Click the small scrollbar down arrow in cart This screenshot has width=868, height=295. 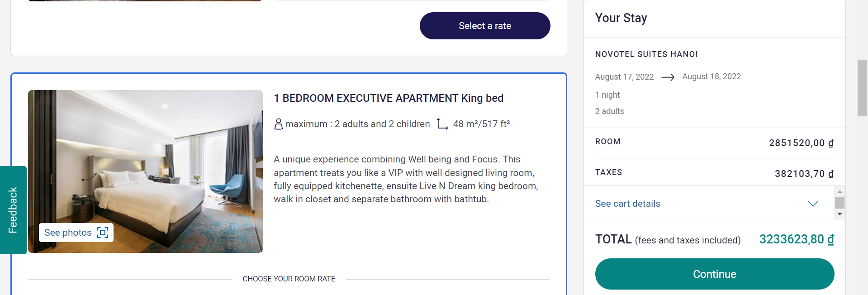[840, 214]
